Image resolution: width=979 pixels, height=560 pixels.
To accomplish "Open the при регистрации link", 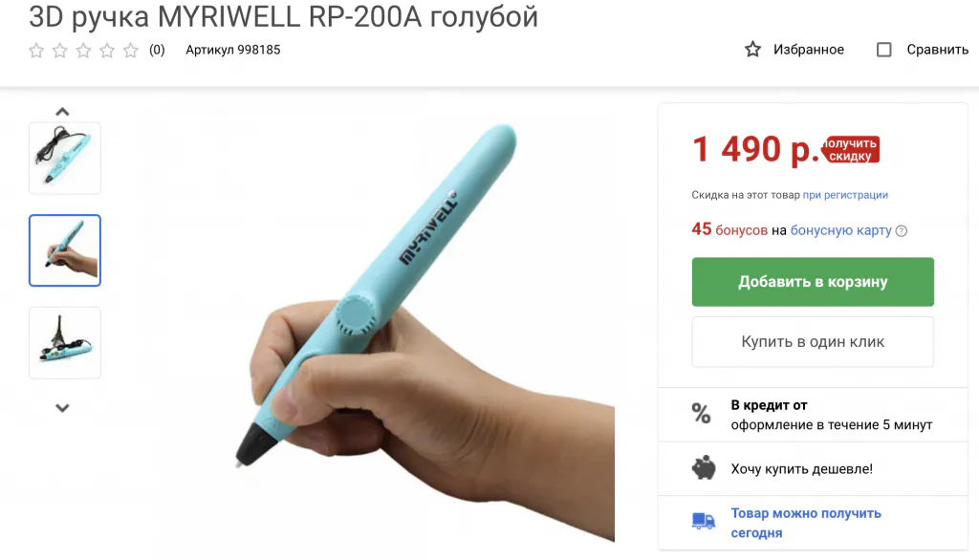I will tap(845, 195).
